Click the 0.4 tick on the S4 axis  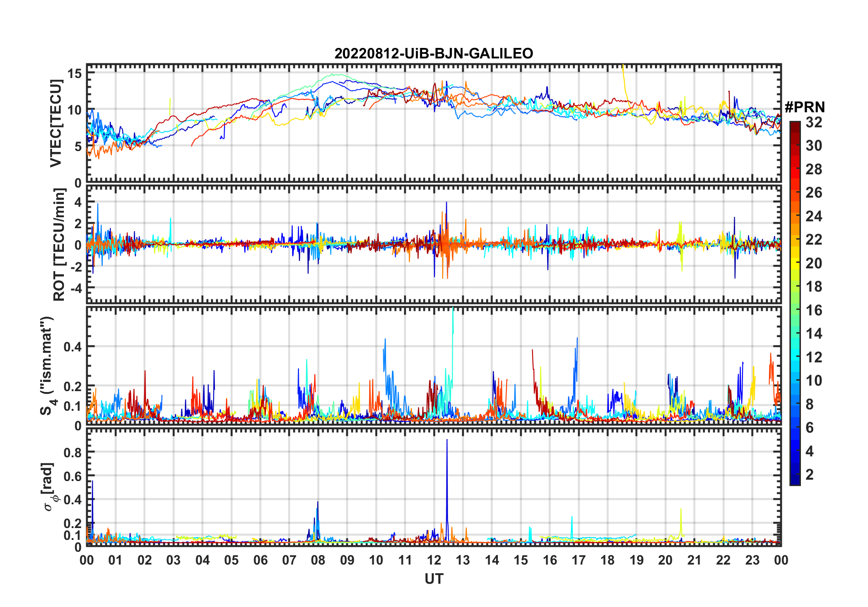tap(73, 347)
